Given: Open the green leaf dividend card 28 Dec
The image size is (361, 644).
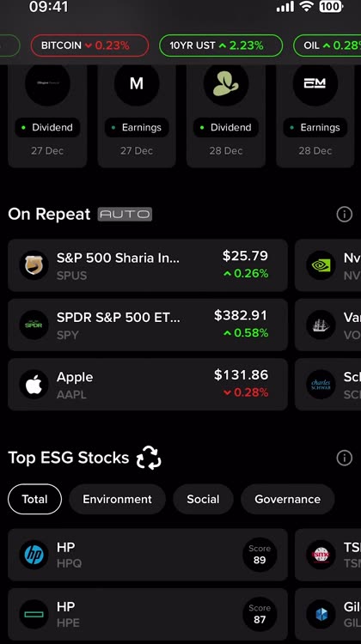Looking at the screenshot, I should (x=226, y=116).
